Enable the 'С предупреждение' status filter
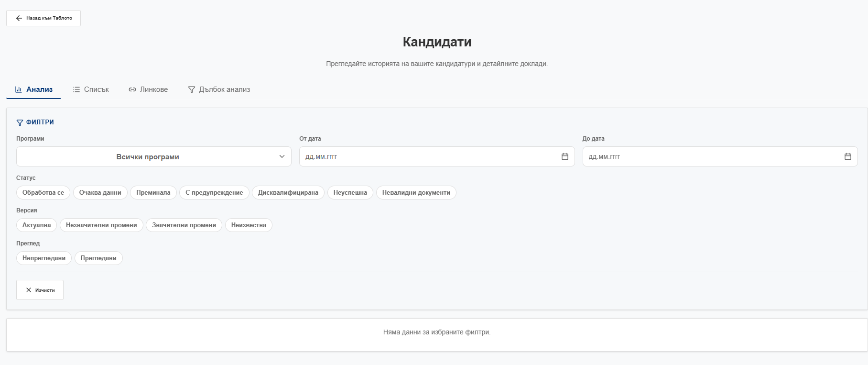868x365 pixels. (214, 193)
